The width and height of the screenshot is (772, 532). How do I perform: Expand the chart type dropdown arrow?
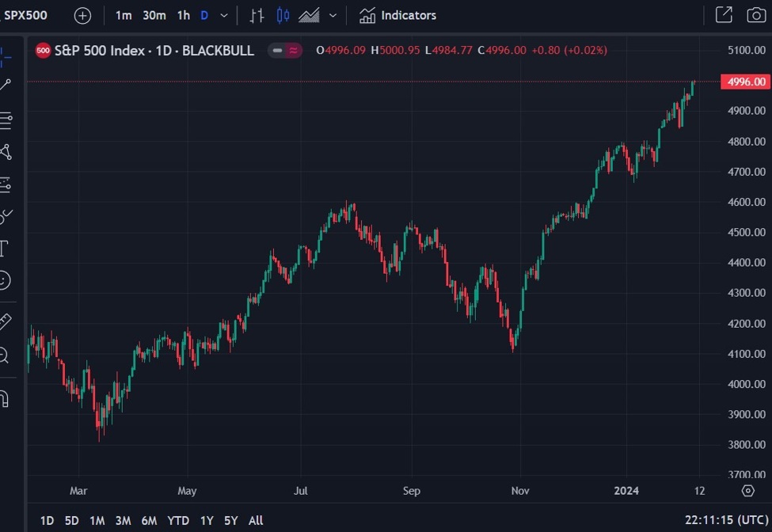point(333,16)
